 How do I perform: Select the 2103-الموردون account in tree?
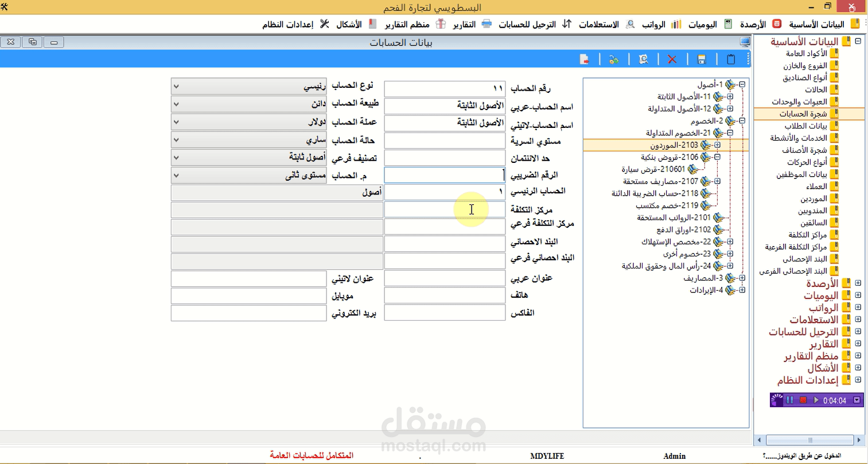[x=674, y=145]
